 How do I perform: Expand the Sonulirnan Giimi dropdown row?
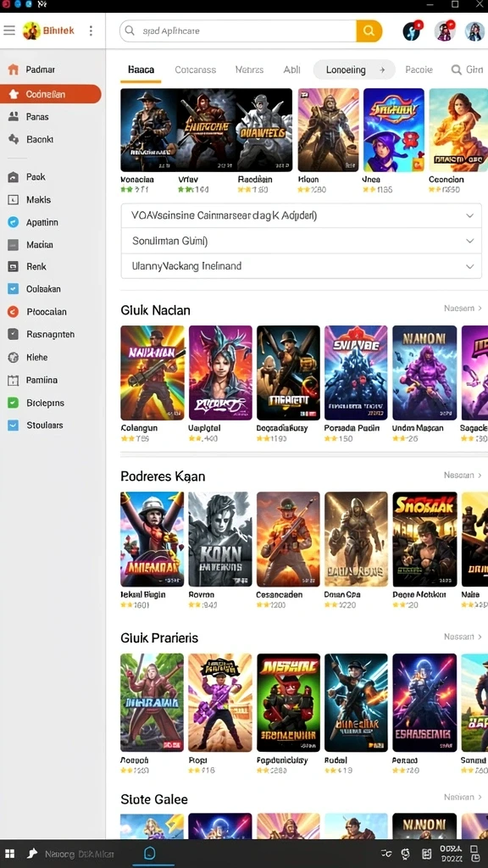301,241
